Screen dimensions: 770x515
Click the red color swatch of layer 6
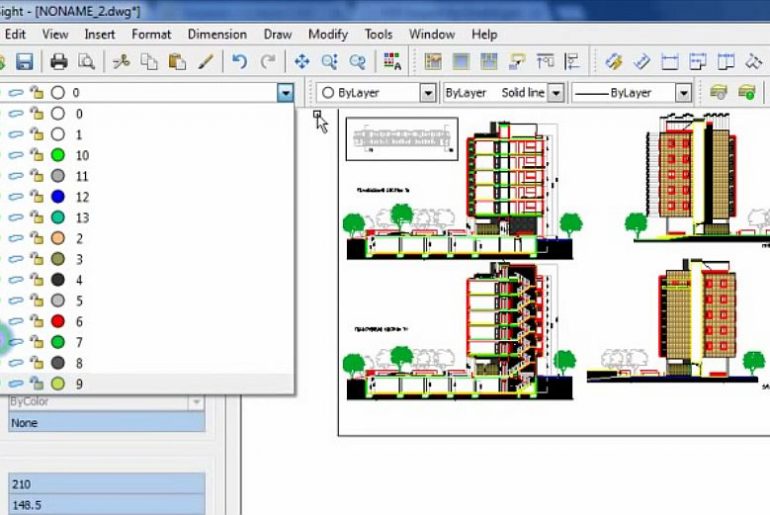58,321
